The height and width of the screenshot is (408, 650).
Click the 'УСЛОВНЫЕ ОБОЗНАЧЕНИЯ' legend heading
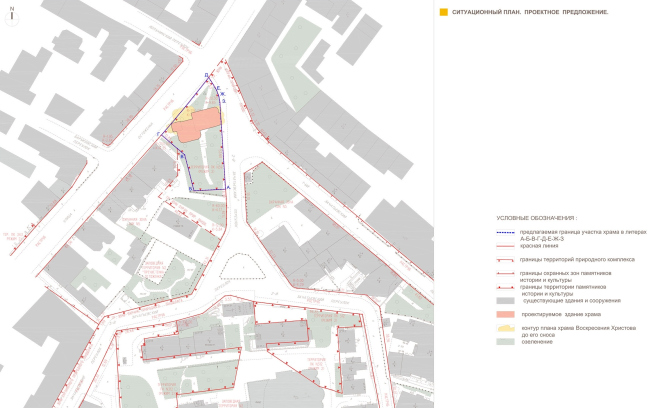pos(537,218)
